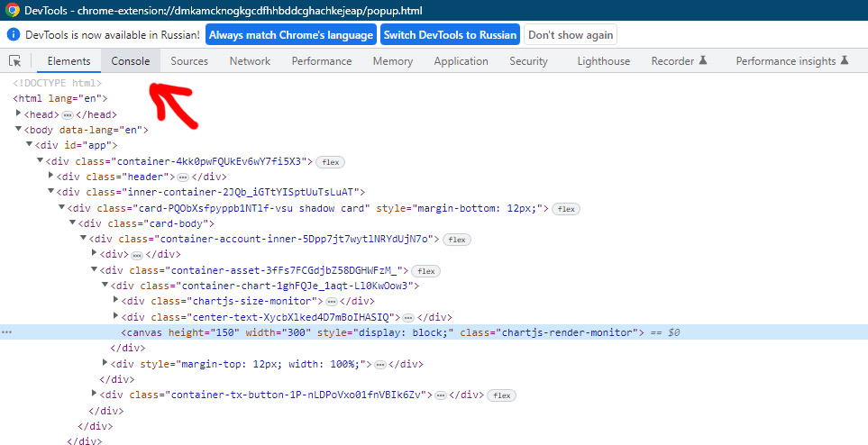This screenshot has height=445, width=868.
Task: Activate the inspect element picker icon
Action: pyautogui.click(x=15, y=61)
